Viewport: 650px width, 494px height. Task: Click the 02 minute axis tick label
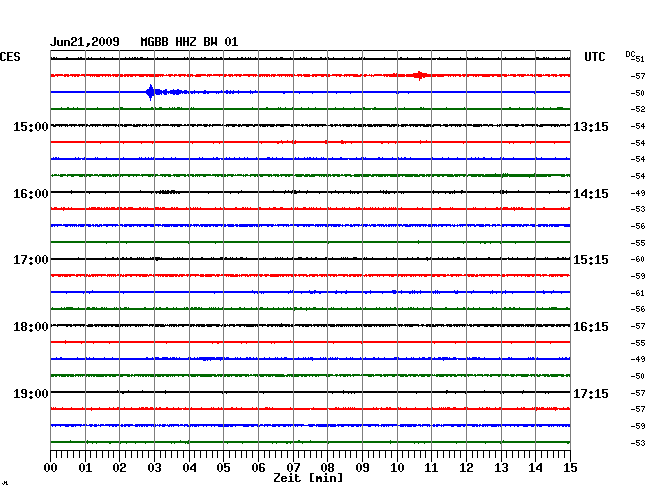119,467
